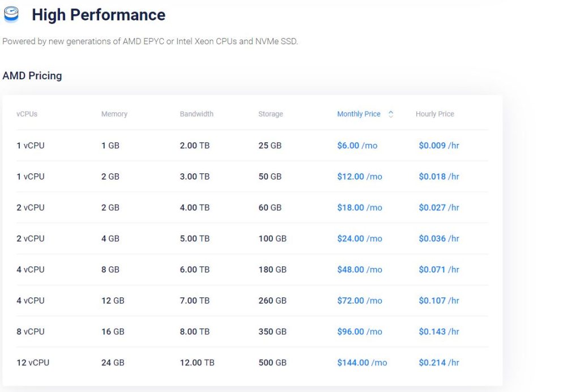Click the $96.00 /mo price link
Image resolution: width=580 pixels, height=392 pixels.
click(360, 331)
